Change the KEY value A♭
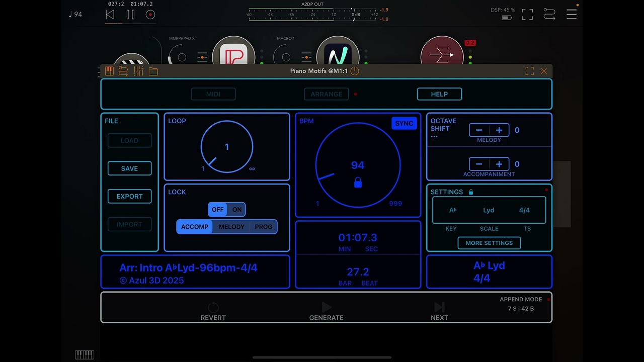The width and height of the screenshot is (644, 362). coord(452,210)
